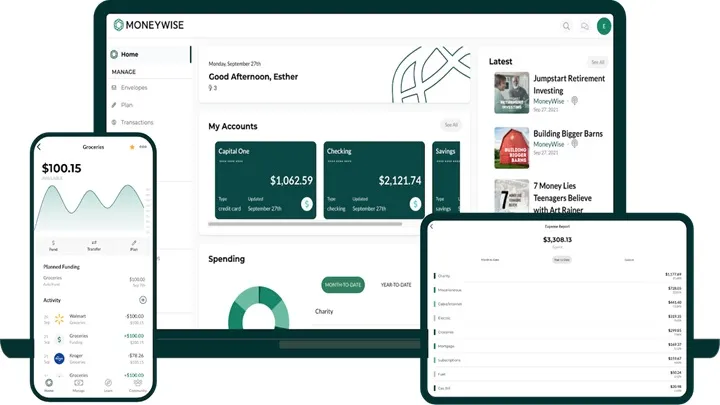Click the dollar icon on Capital One card
This screenshot has width=720, height=405.
pos(307,204)
